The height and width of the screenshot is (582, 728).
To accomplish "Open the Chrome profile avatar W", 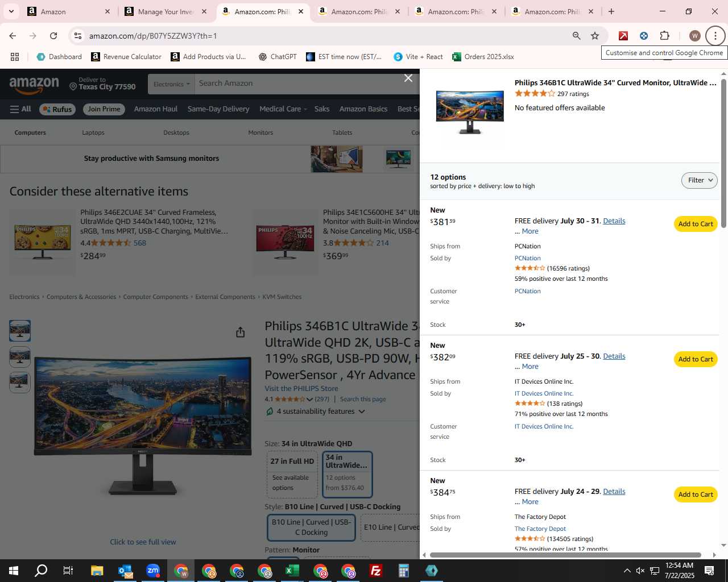I will [694, 36].
